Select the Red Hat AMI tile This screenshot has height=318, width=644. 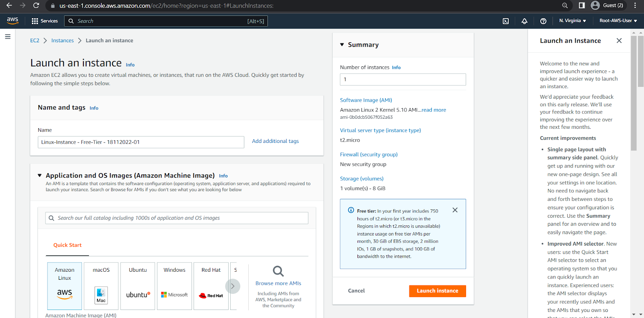point(211,286)
